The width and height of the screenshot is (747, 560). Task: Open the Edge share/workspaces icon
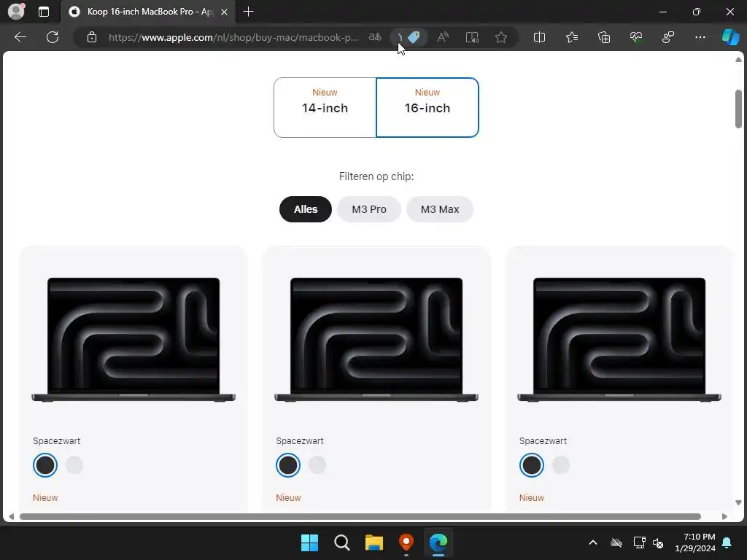pos(668,37)
